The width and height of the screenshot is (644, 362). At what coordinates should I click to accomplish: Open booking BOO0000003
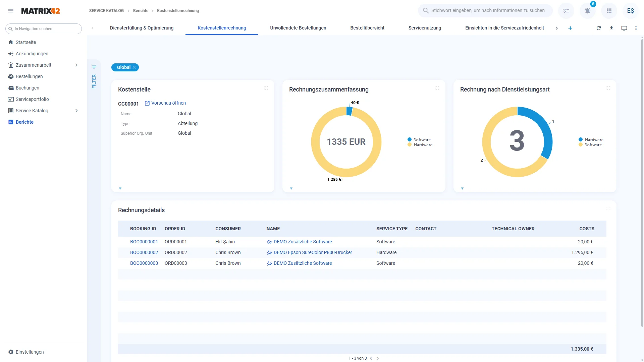pos(144,263)
